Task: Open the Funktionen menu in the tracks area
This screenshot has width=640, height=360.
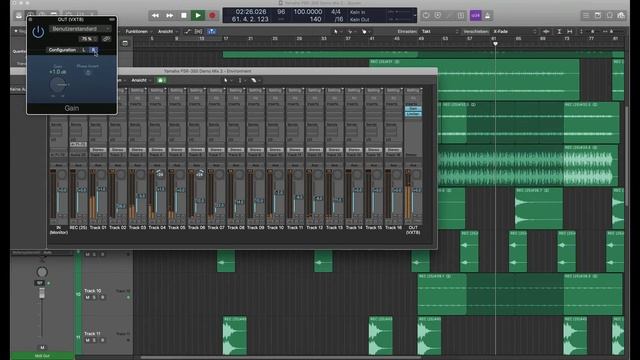Action: tap(138, 31)
